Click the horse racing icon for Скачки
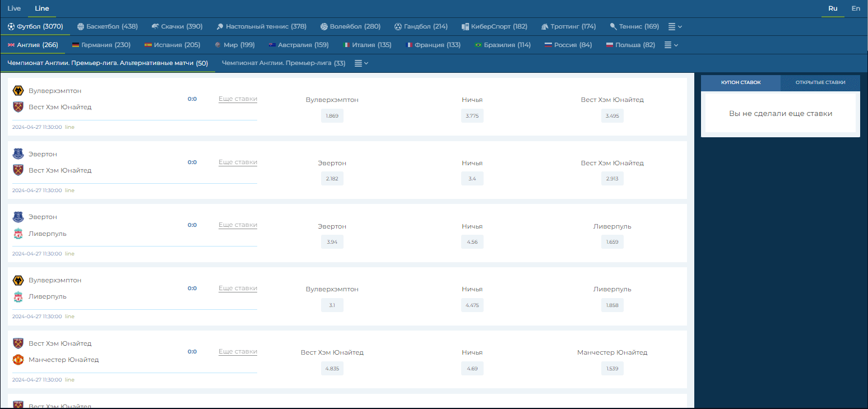 [x=155, y=26]
